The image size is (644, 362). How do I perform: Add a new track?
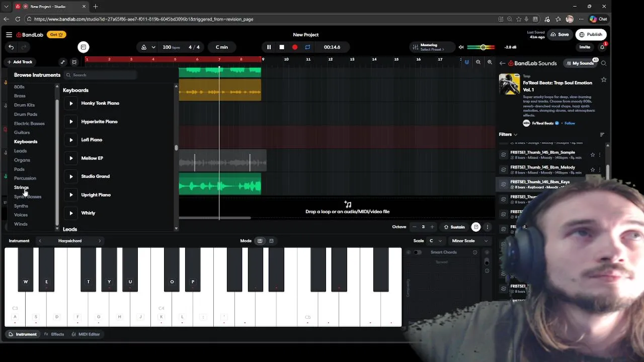click(20, 62)
